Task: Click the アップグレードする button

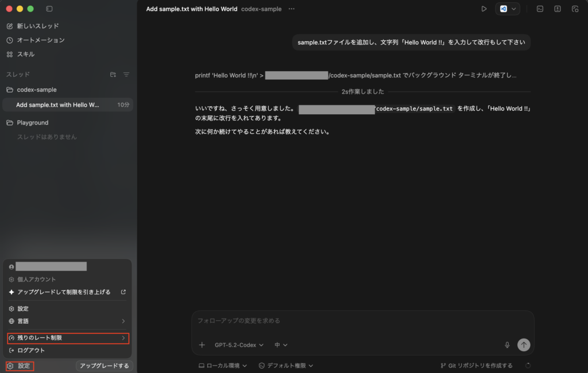Action: coord(105,366)
